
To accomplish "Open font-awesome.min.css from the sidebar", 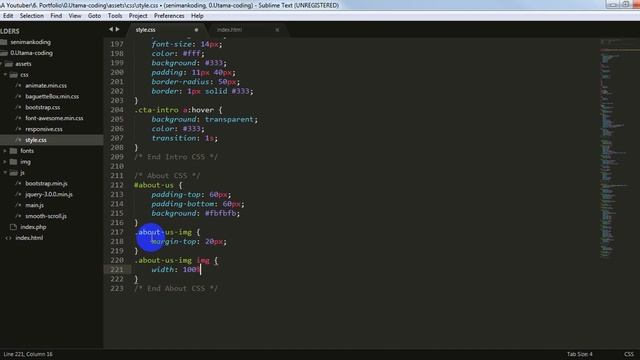I will click(54, 118).
